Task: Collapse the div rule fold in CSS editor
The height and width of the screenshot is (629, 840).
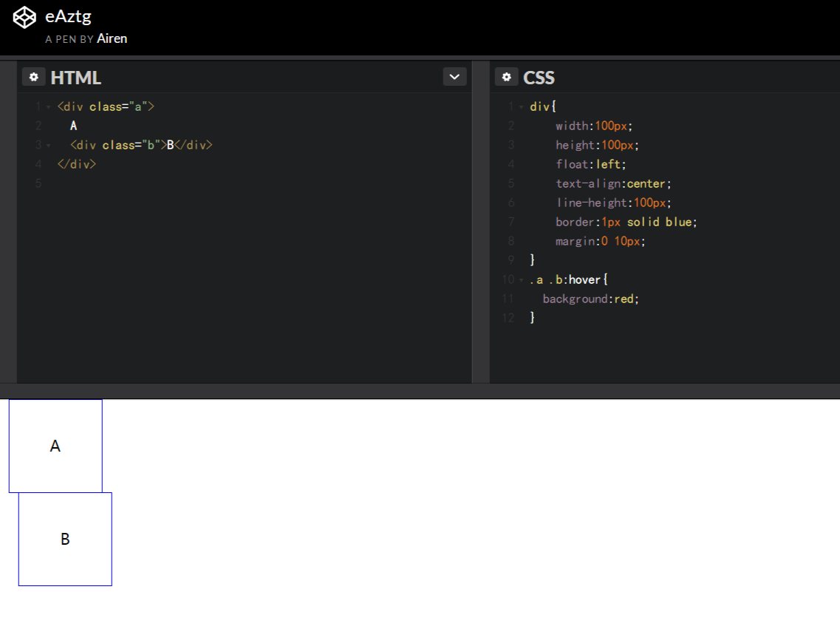Action: coord(519,106)
